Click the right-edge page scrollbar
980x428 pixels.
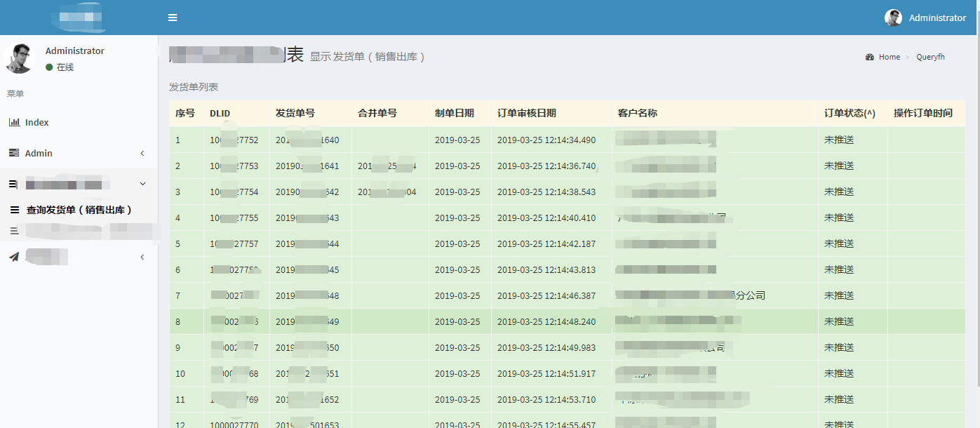(x=977, y=210)
